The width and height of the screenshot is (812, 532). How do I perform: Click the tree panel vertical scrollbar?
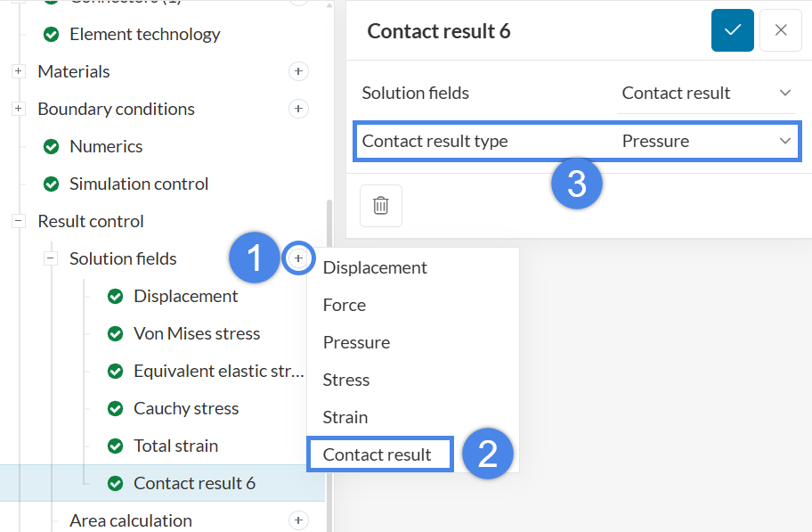329,356
